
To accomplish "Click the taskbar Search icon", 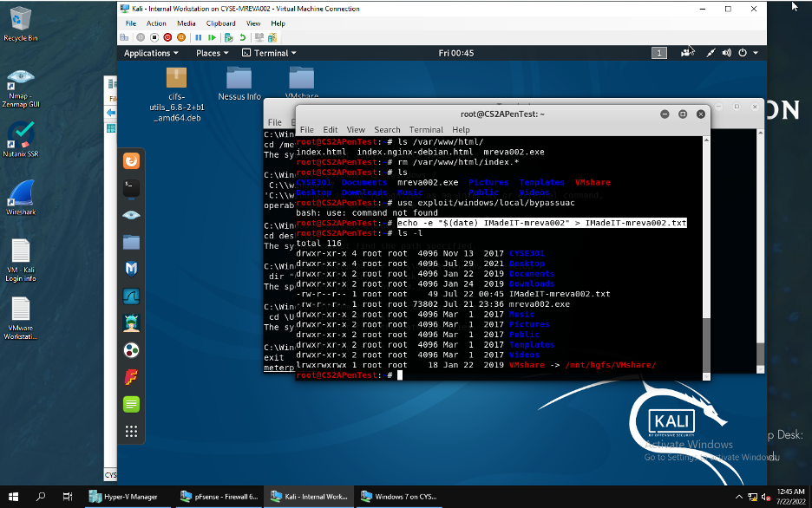I will 41,497.
